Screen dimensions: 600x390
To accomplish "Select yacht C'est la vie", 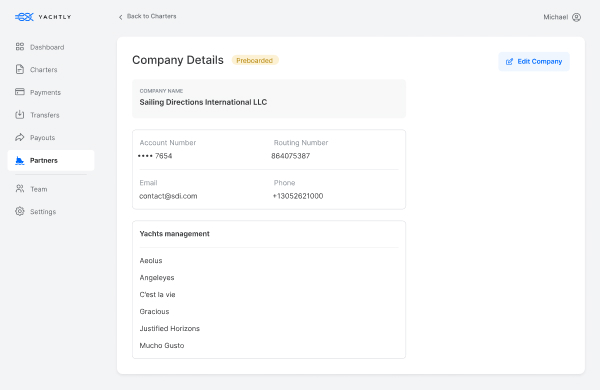I will pyautogui.click(x=157, y=295).
